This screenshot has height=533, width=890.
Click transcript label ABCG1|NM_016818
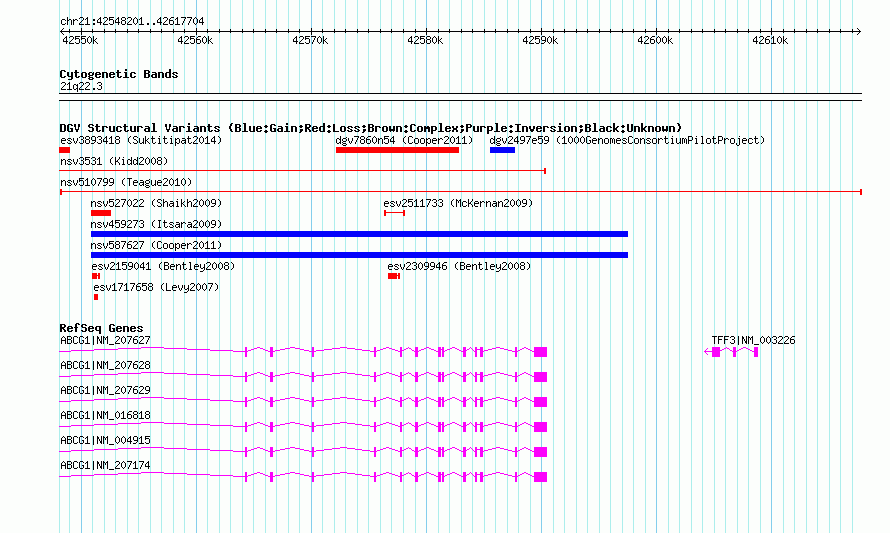105,416
